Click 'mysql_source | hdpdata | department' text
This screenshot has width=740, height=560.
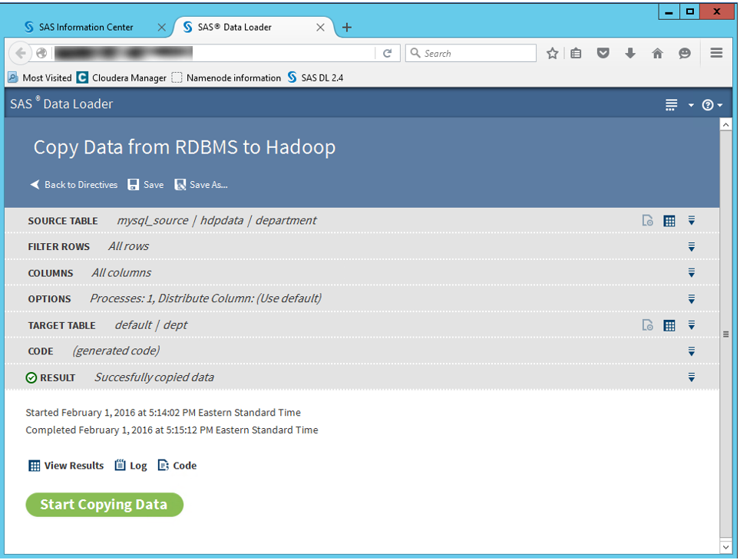pos(216,220)
